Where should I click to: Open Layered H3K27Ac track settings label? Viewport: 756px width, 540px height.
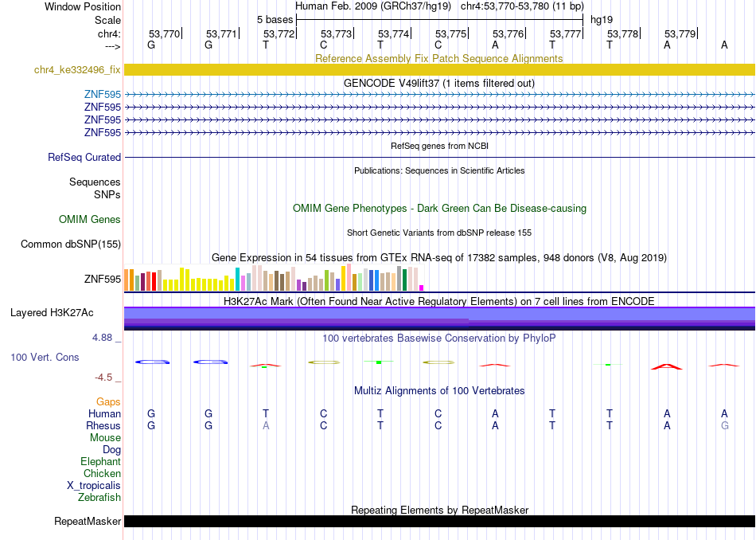coord(52,313)
